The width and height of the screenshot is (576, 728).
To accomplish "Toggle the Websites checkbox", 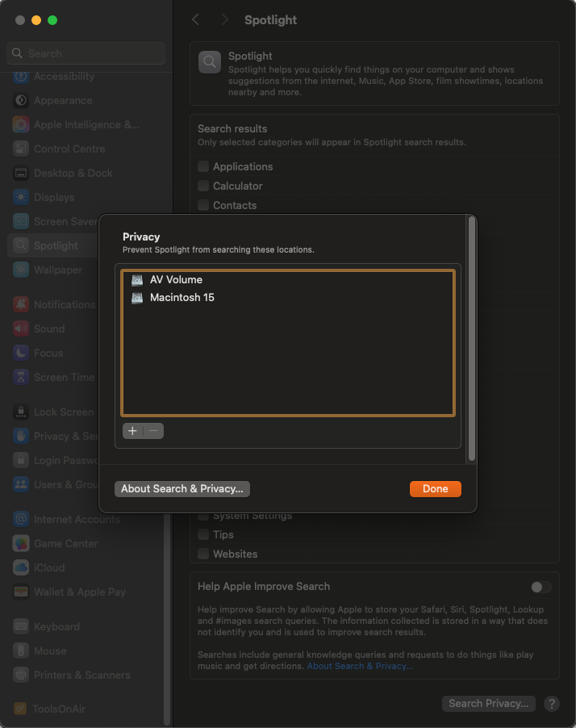I will click(x=203, y=554).
